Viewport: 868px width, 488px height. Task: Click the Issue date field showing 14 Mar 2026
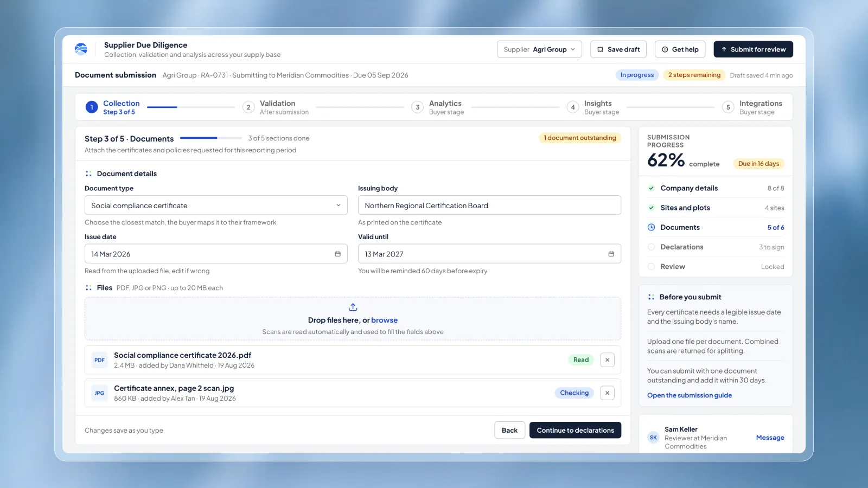click(x=216, y=254)
